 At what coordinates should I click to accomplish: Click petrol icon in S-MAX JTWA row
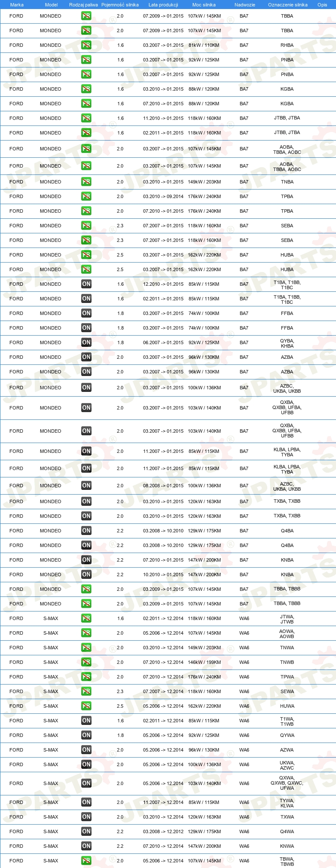pos(86,618)
